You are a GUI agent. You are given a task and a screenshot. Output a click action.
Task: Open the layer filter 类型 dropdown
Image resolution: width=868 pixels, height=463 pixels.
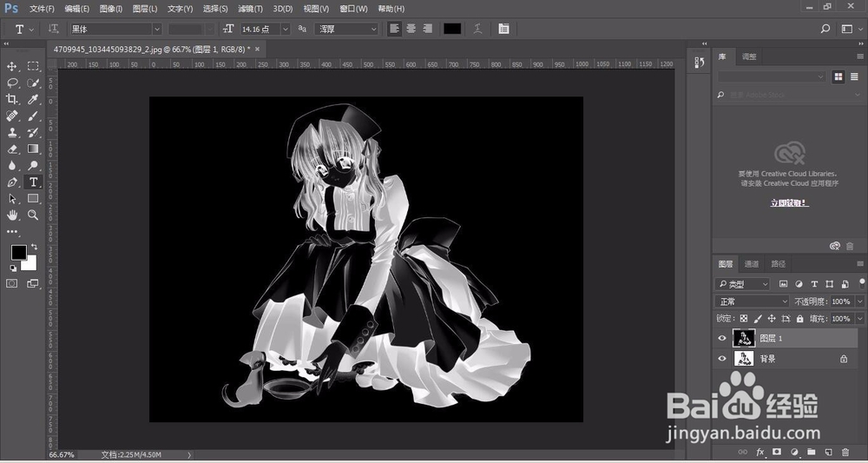742,284
